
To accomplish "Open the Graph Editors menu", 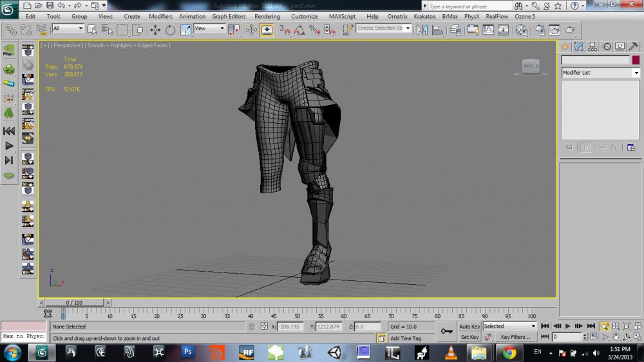I will pyautogui.click(x=229, y=16).
